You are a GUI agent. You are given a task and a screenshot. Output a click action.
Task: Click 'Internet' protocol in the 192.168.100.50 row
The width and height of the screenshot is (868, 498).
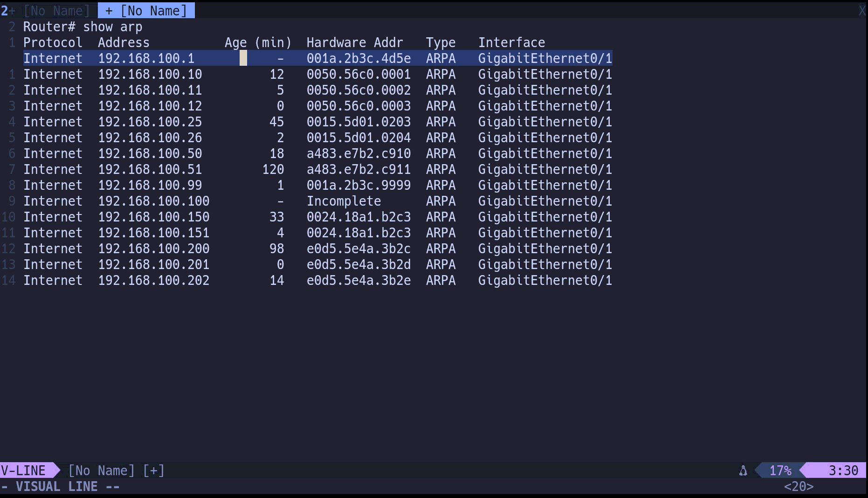tap(53, 153)
